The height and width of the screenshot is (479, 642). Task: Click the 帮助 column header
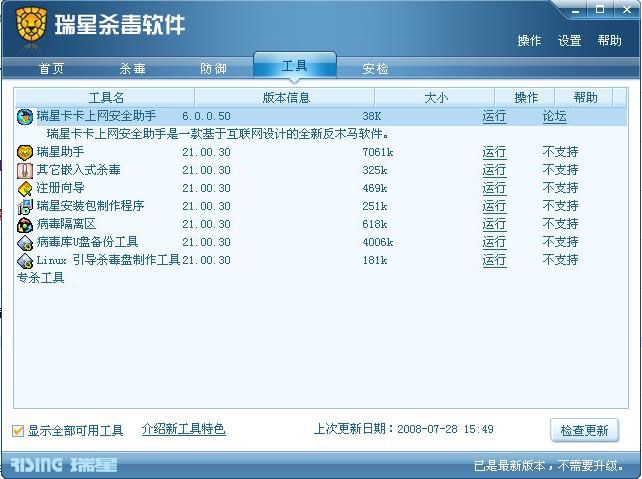[584, 98]
